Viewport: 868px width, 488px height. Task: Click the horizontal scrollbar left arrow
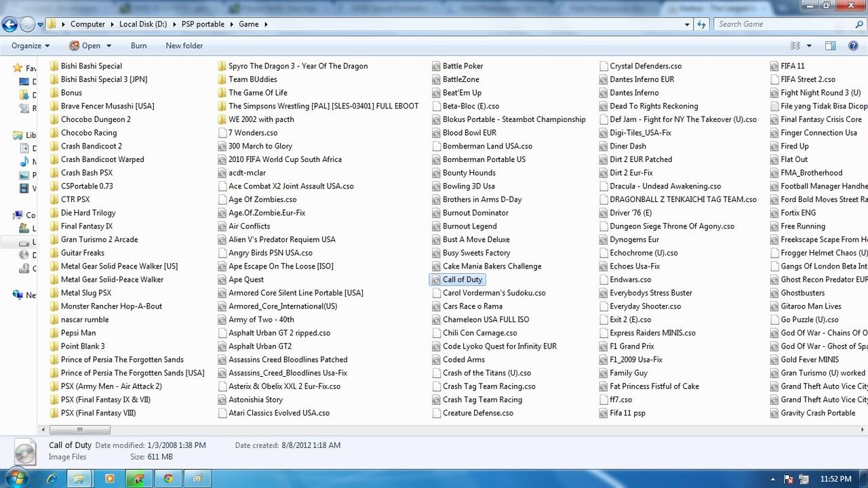(44, 429)
